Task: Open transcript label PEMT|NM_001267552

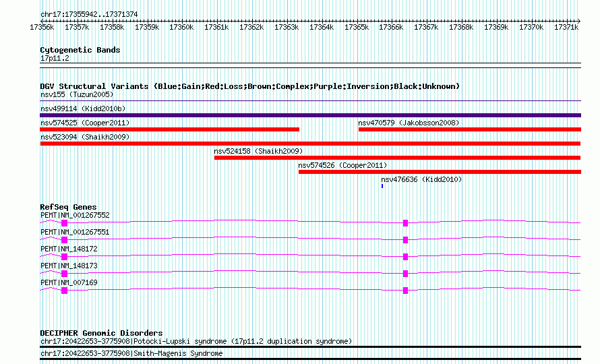Action: coord(75,216)
